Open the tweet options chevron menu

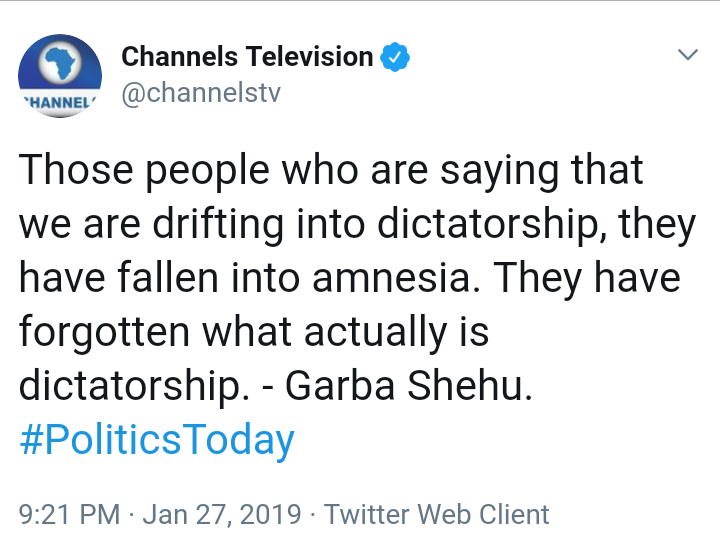click(x=687, y=55)
